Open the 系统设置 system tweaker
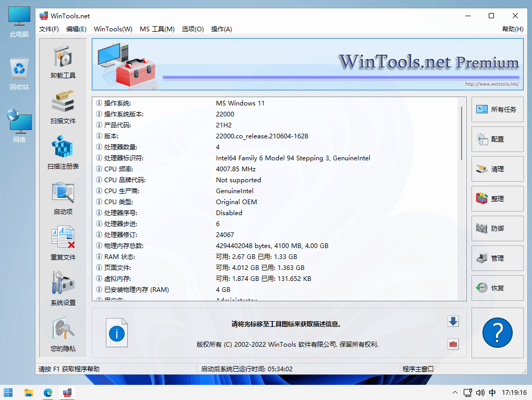This screenshot has height=400, width=532. (63, 289)
